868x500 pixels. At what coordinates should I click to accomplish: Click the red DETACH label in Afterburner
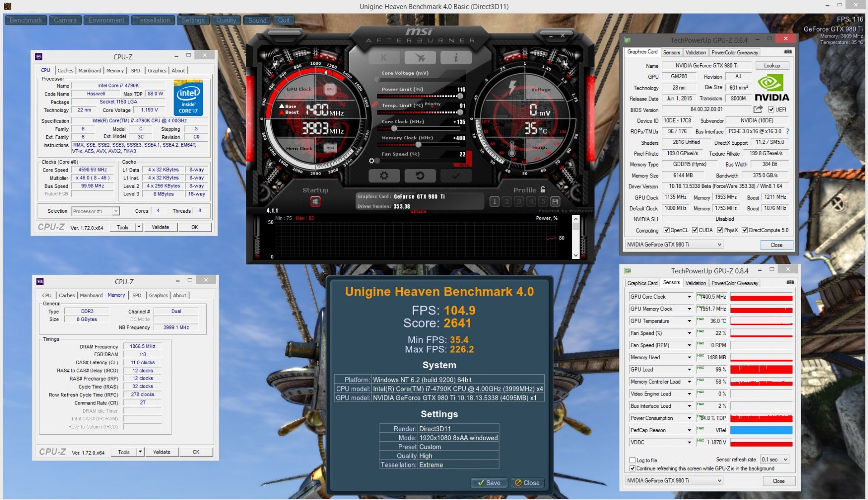pyautogui.click(x=418, y=212)
